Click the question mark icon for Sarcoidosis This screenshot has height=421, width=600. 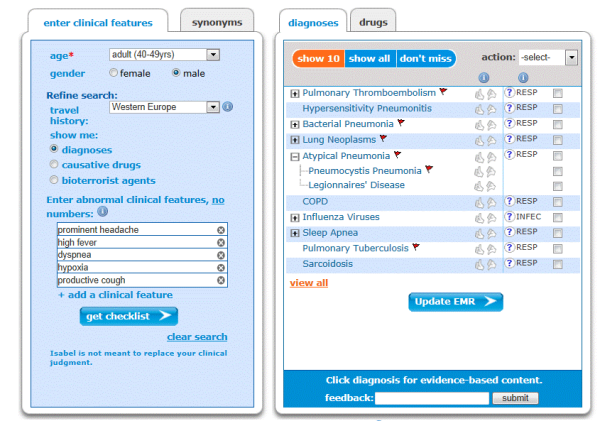[509, 263]
